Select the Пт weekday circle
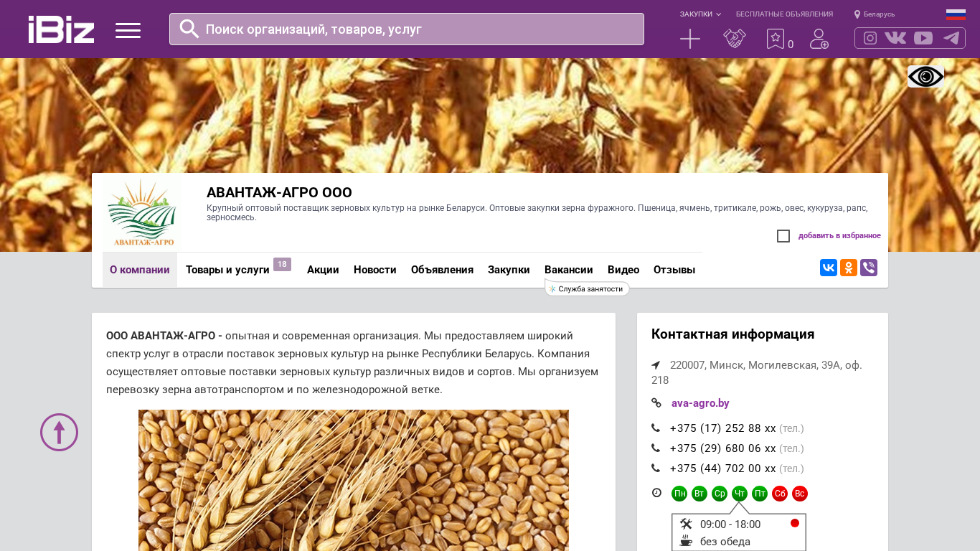980x551 pixels. click(x=760, y=494)
